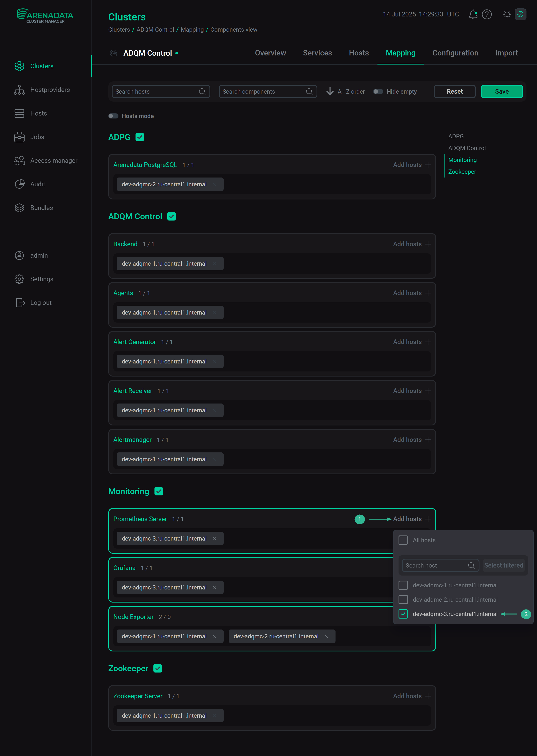Click the Save button

click(x=502, y=92)
